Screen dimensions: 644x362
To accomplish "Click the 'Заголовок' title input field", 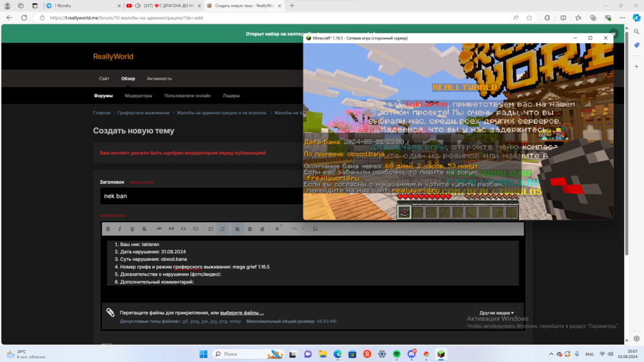I will coord(201,196).
